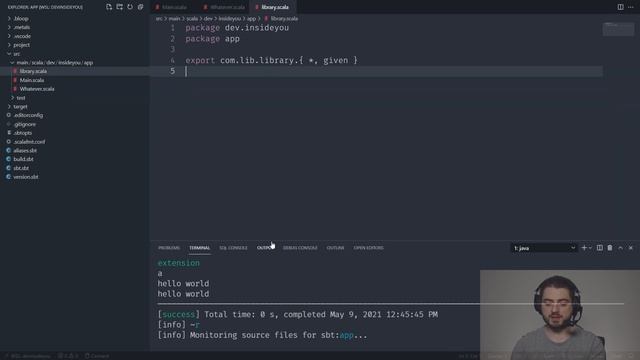Image resolution: width=640 pixels, height=360 pixels.
Task: Click the 'dev' breadcrumb segment
Action: point(208,19)
